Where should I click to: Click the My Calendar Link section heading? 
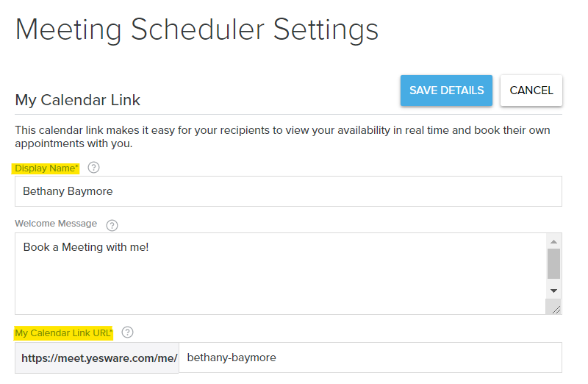(78, 100)
